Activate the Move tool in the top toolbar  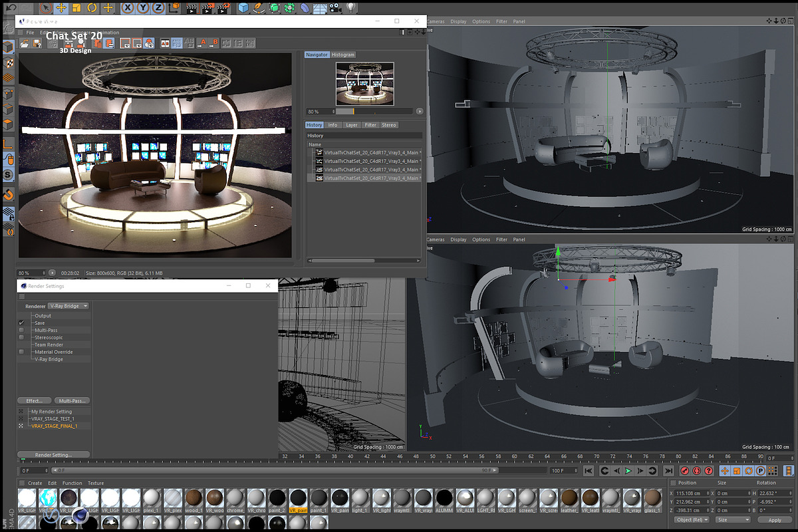(x=61, y=8)
